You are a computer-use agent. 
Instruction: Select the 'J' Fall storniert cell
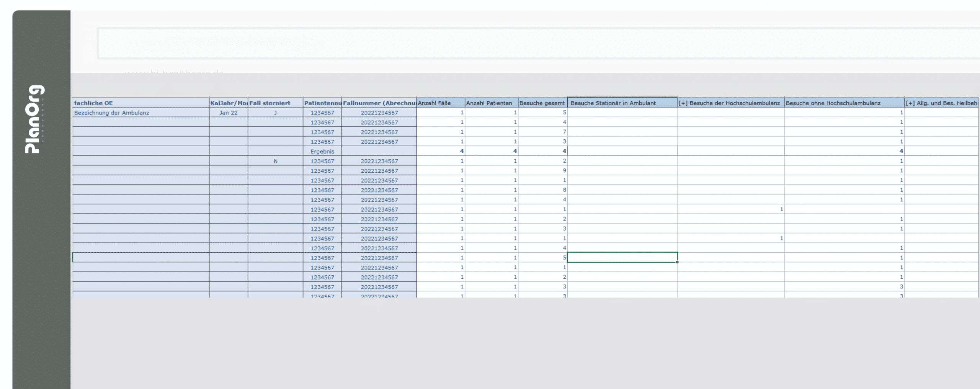(x=275, y=113)
